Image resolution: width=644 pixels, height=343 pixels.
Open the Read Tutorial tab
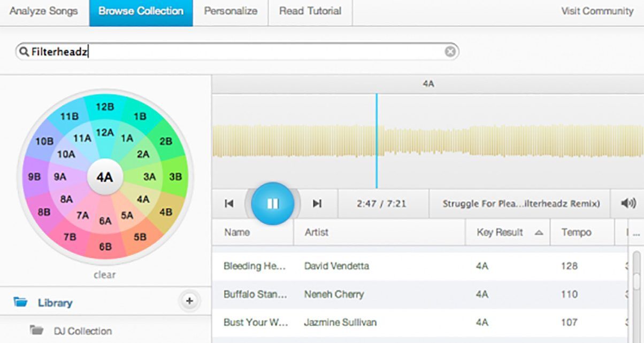click(x=310, y=11)
